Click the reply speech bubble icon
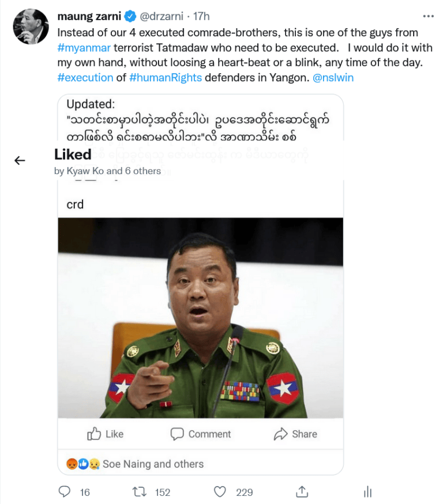The height and width of the screenshot is (504, 443). point(66,492)
